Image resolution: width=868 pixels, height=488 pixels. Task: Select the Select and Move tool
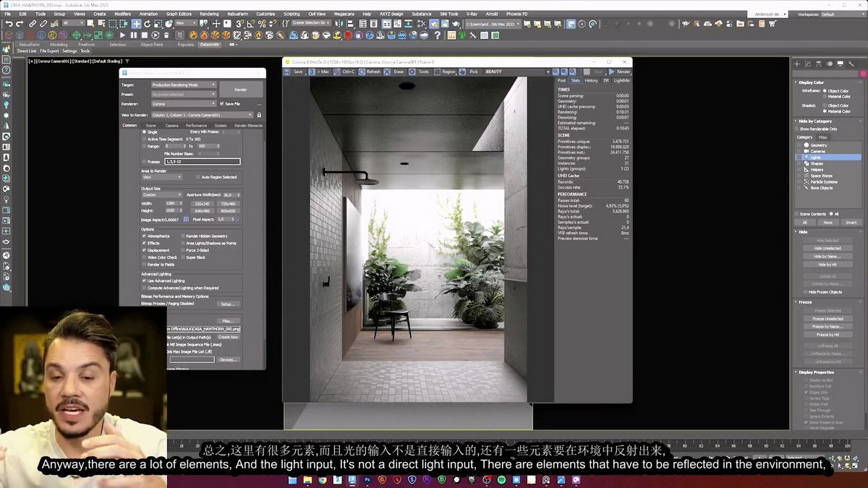click(x=136, y=23)
